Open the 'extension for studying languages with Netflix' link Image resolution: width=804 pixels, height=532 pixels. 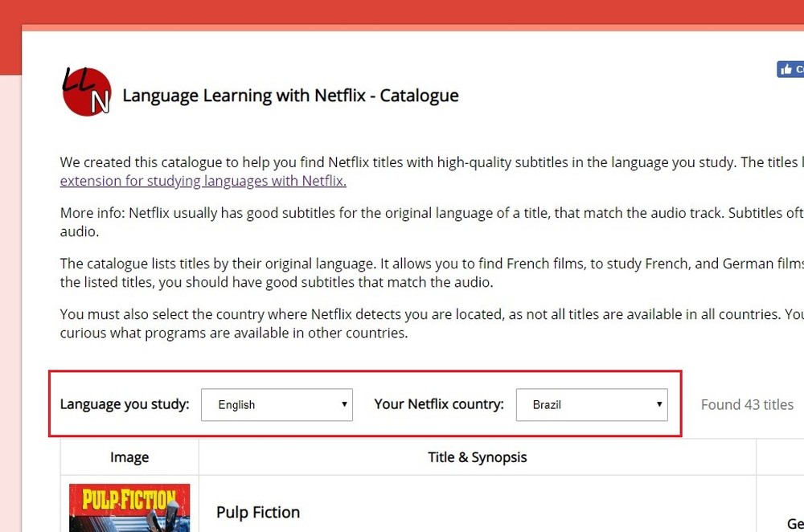click(x=203, y=181)
